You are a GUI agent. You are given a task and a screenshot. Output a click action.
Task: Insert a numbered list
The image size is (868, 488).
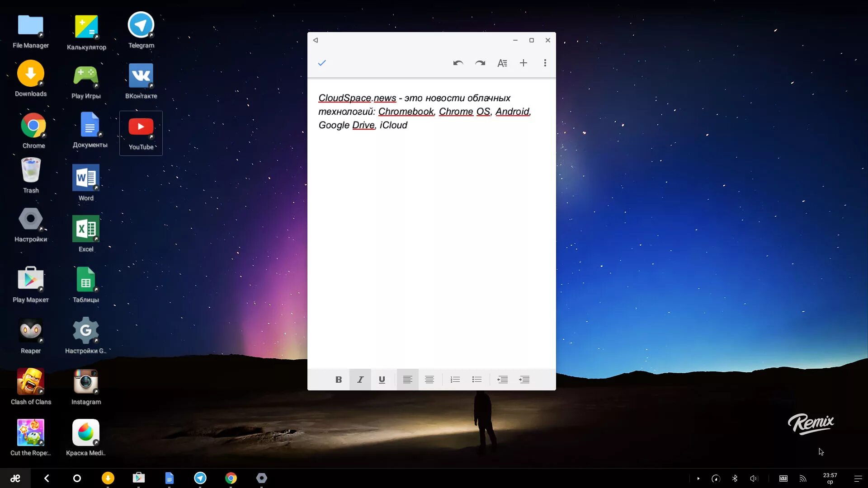(x=455, y=380)
